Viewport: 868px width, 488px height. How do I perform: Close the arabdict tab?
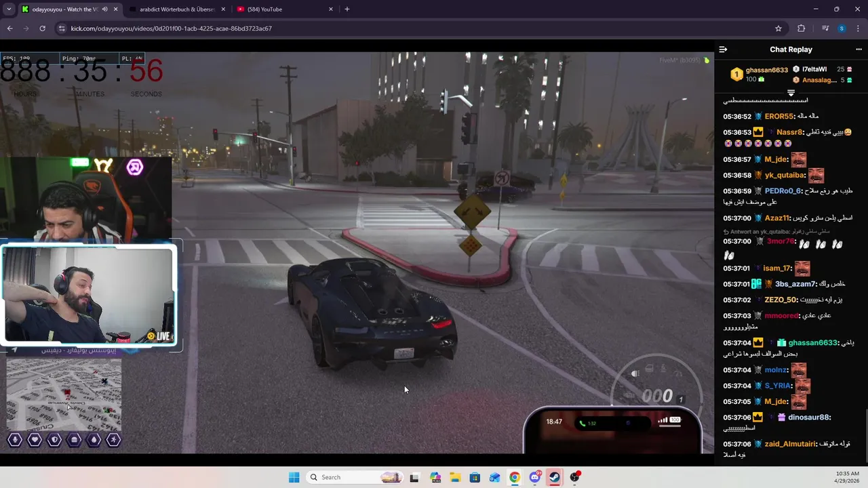223,9
